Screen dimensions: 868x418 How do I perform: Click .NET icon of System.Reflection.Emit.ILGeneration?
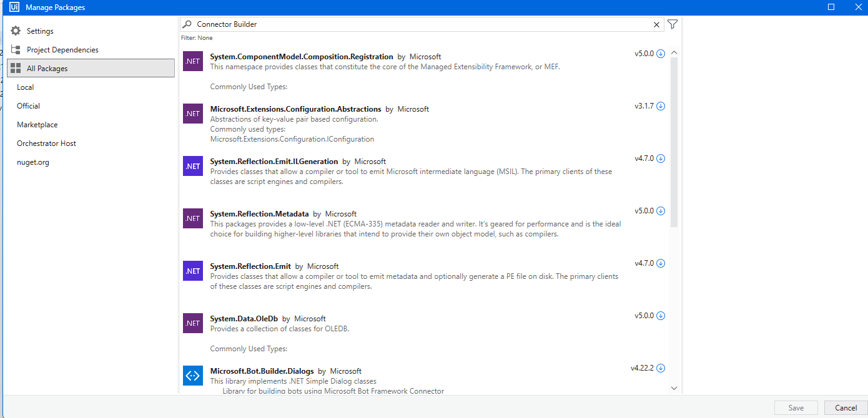pyautogui.click(x=193, y=166)
